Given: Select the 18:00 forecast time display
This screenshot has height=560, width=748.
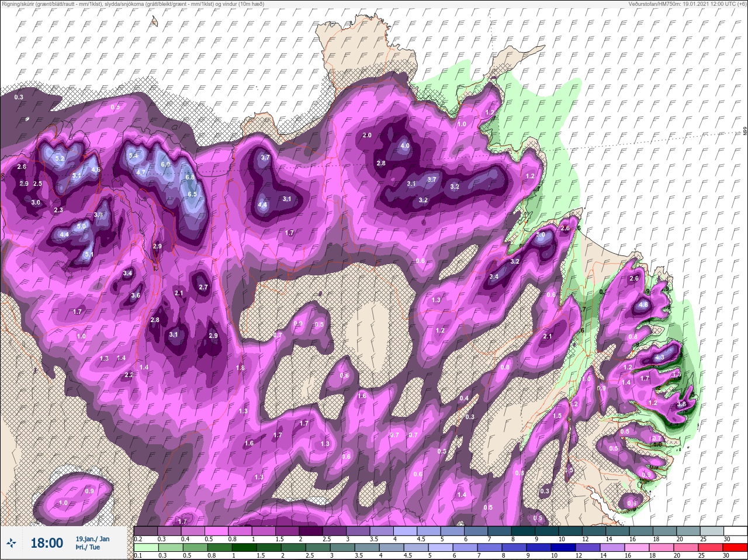Looking at the screenshot, I should pos(47,543).
